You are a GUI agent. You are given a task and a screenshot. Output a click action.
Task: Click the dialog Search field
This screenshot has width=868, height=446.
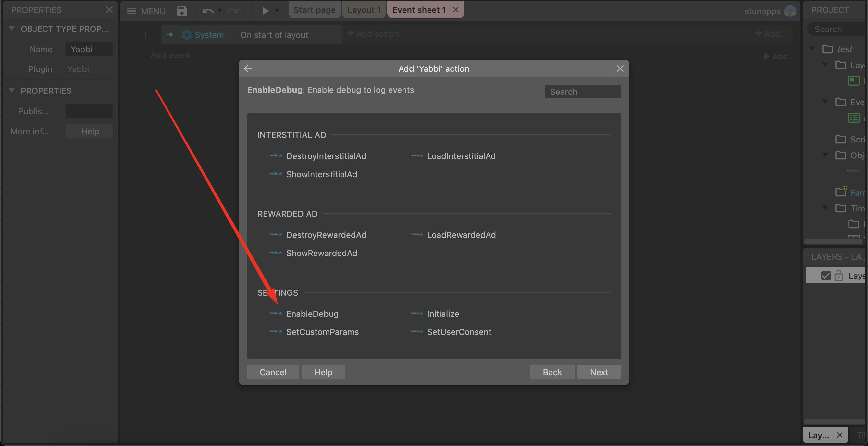point(583,92)
